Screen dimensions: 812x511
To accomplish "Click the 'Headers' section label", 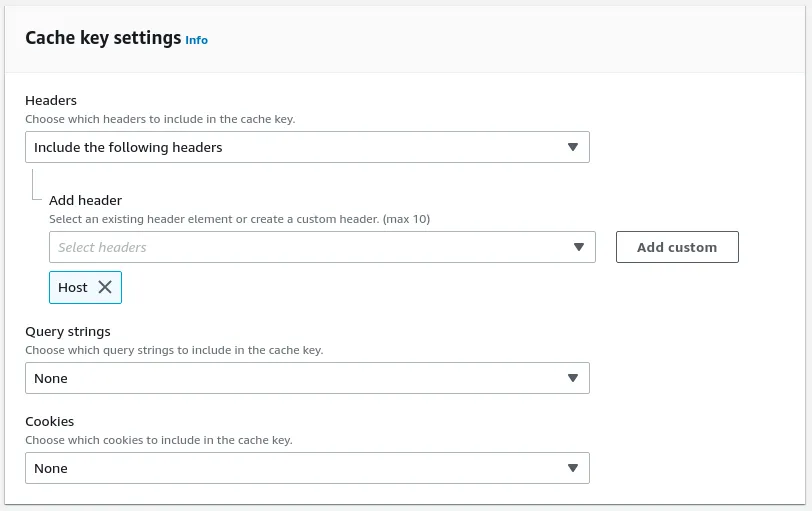I will click(51, 100).
